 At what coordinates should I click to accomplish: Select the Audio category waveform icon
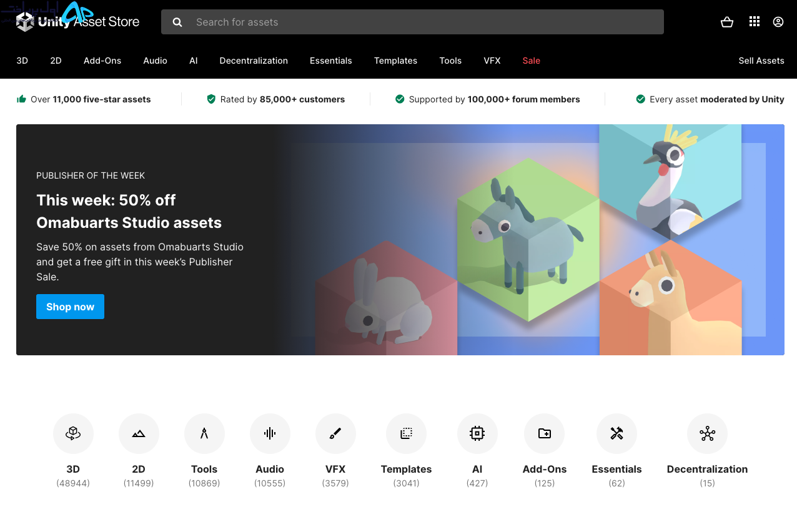coord(270,433)
